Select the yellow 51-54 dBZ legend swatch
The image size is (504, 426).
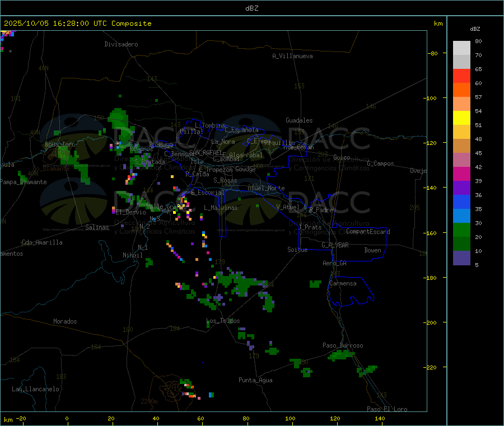(x=461, y=118)
